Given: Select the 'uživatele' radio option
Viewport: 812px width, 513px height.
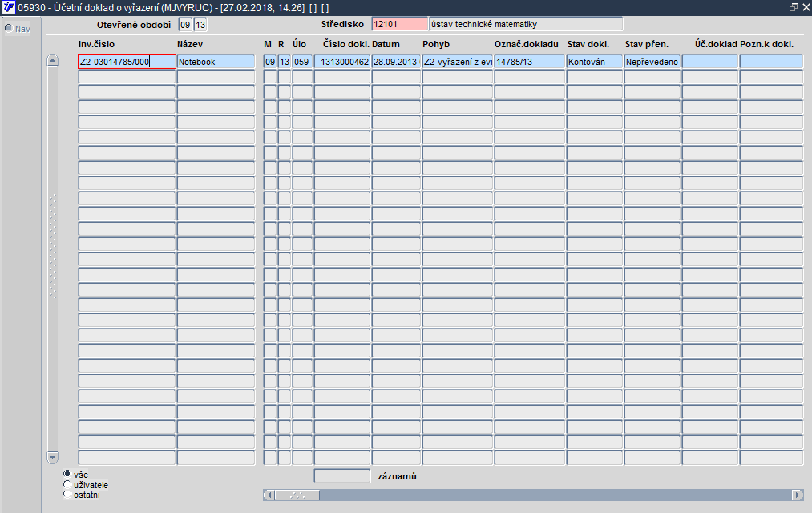Looking at the screenshot, I should [67, 484].
